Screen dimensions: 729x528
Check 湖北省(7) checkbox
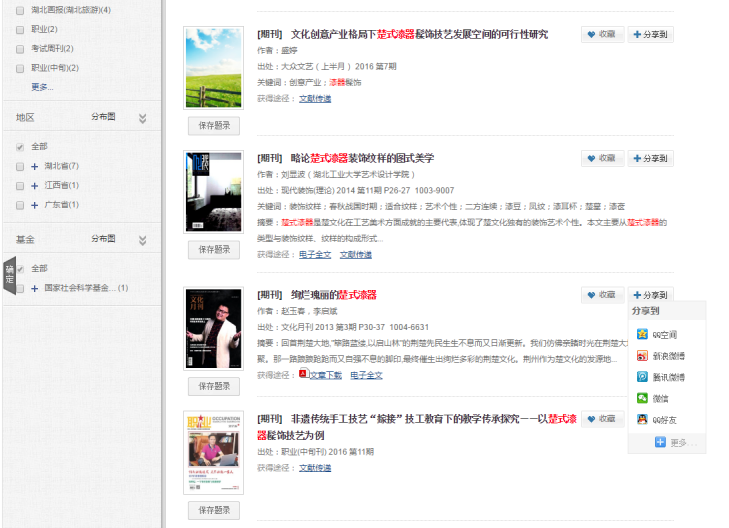click(x=20, y=166)
